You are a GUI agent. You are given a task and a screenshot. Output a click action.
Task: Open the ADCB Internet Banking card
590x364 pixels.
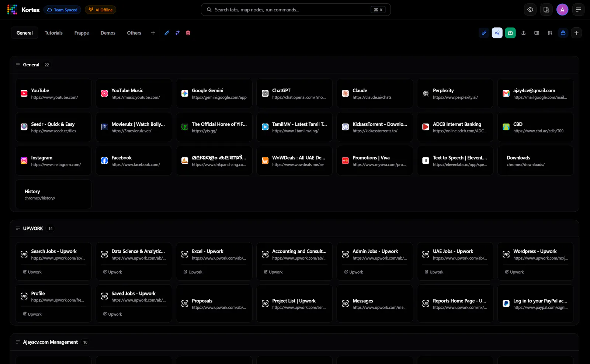pyautogui.click(x=455, y=127)
